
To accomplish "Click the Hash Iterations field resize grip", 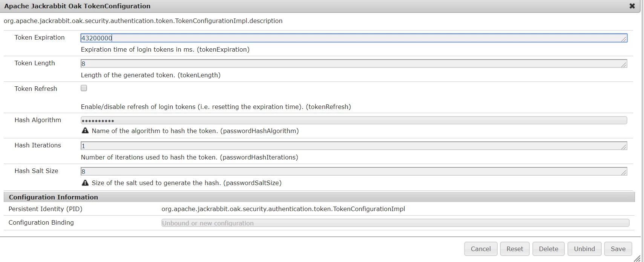I will point(624,147).
